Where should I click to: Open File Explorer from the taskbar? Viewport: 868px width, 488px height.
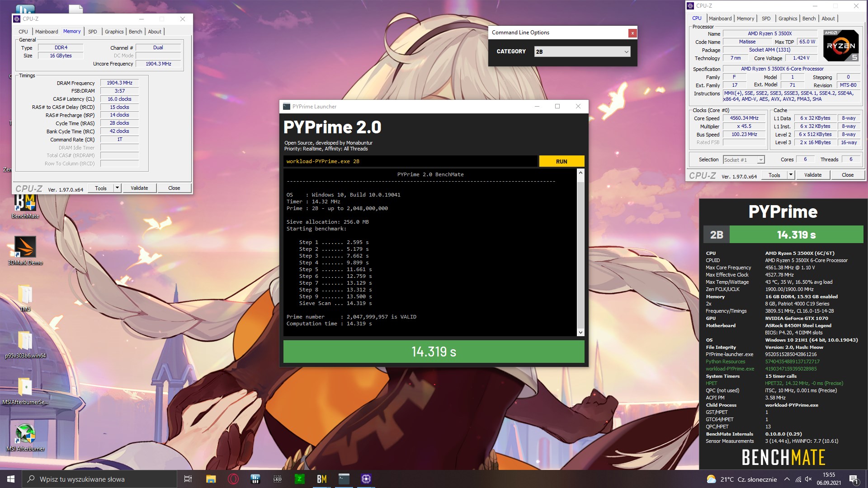pyautogui.click(x=211, y=479)
